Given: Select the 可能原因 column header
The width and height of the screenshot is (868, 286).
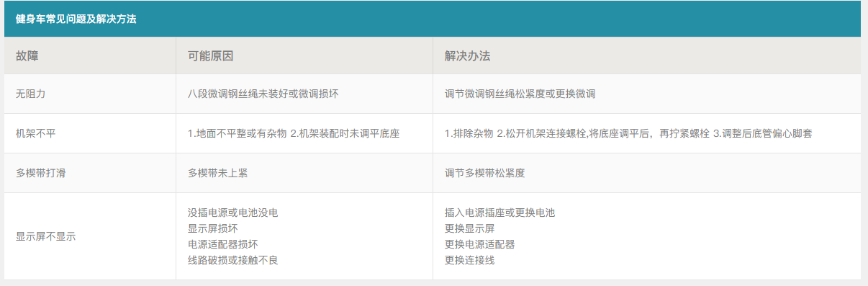Looking at the screenshot, I should tap(304, 55).
